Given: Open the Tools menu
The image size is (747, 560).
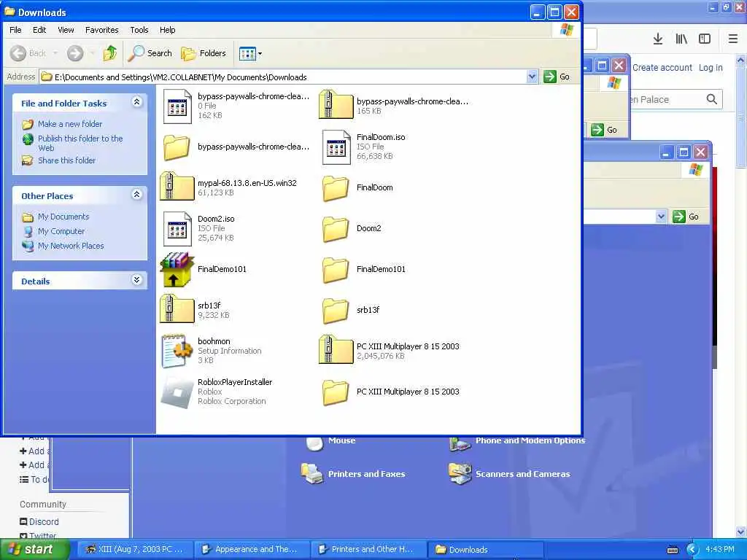Looking at the screenshot, I should 139,29.
